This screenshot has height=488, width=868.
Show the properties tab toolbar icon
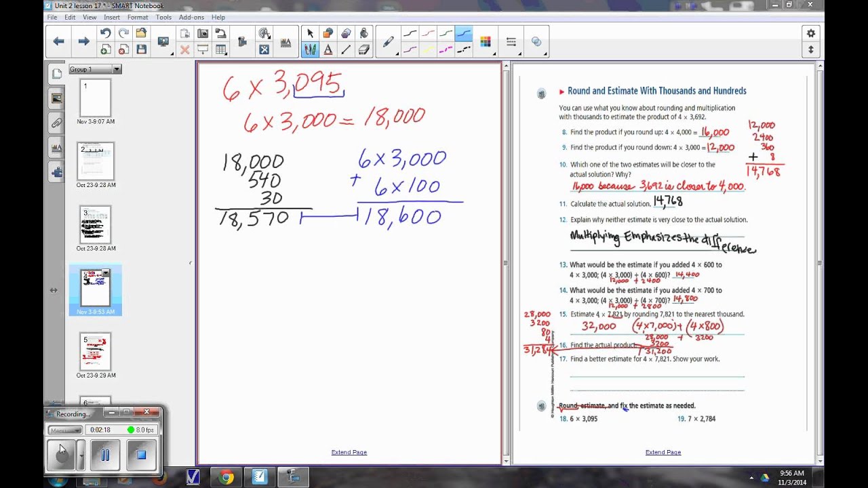pos(285,41)
